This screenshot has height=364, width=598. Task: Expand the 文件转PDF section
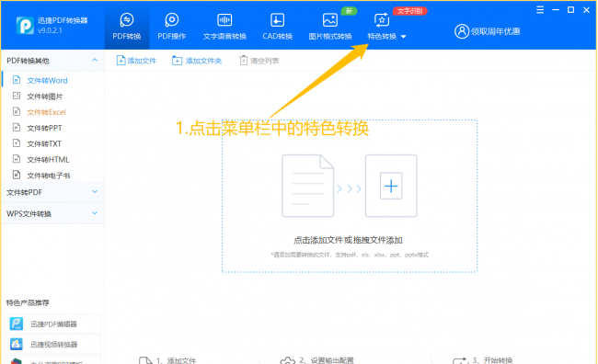(52, 192)
